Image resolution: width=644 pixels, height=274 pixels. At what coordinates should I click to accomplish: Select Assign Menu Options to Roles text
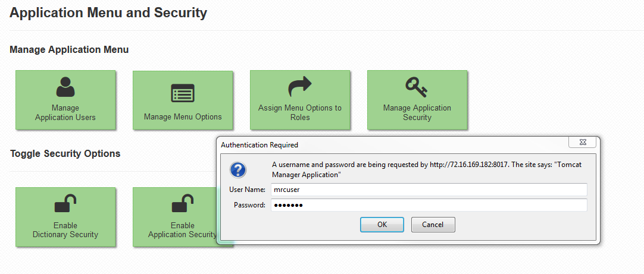(300, 112)
